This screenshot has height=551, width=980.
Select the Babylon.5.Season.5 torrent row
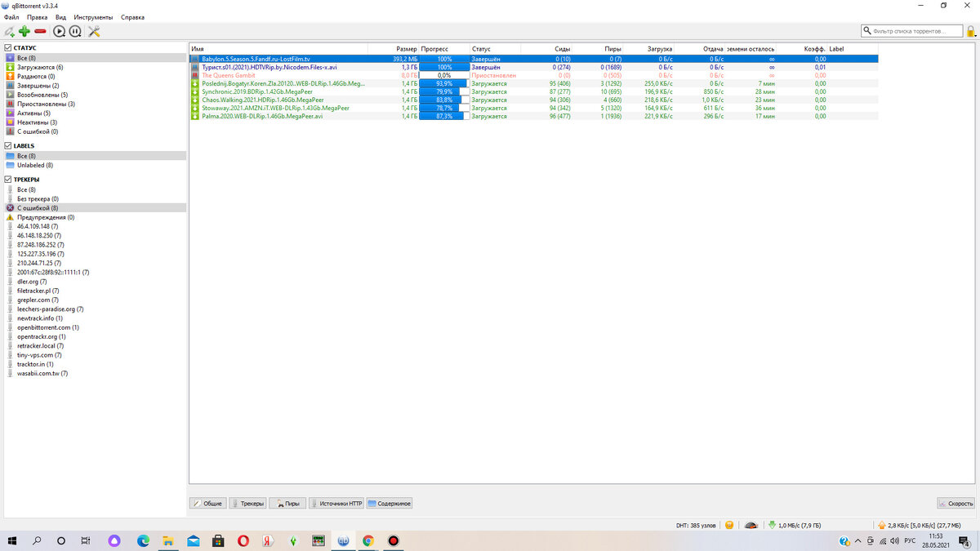coord(533,59)
